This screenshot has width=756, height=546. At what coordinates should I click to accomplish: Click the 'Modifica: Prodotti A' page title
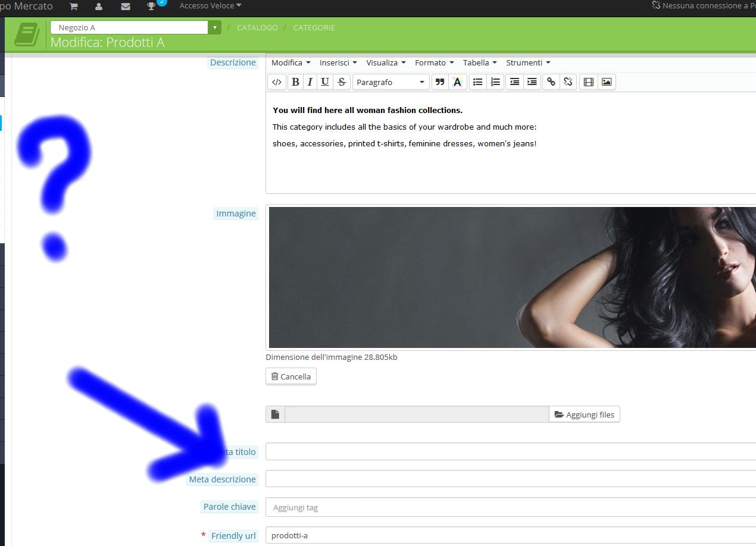(107, 42)
